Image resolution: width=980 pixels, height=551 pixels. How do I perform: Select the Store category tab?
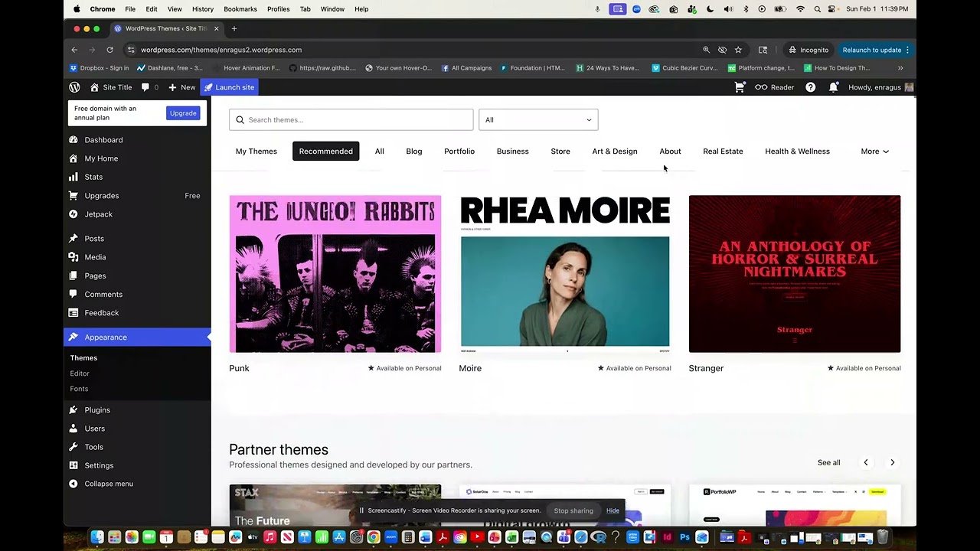(560, 152)
